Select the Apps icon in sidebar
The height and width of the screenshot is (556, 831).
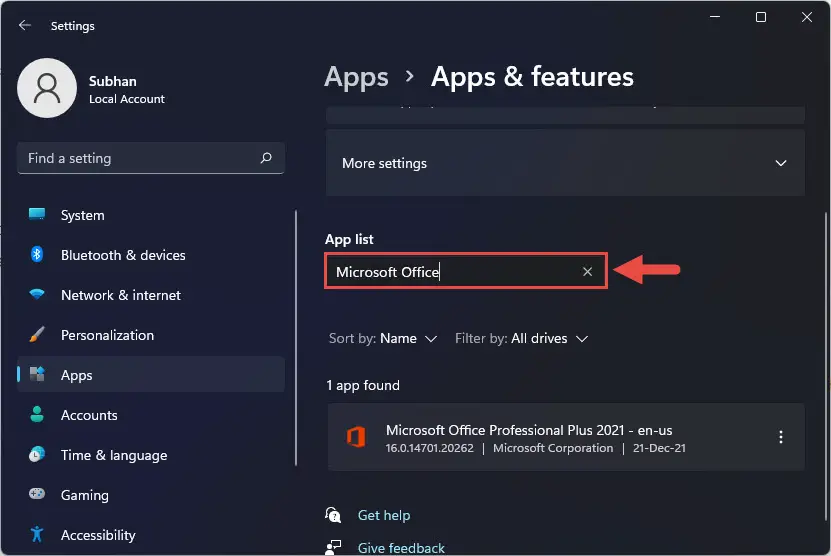pyautogui.click(x=37, y=374)
